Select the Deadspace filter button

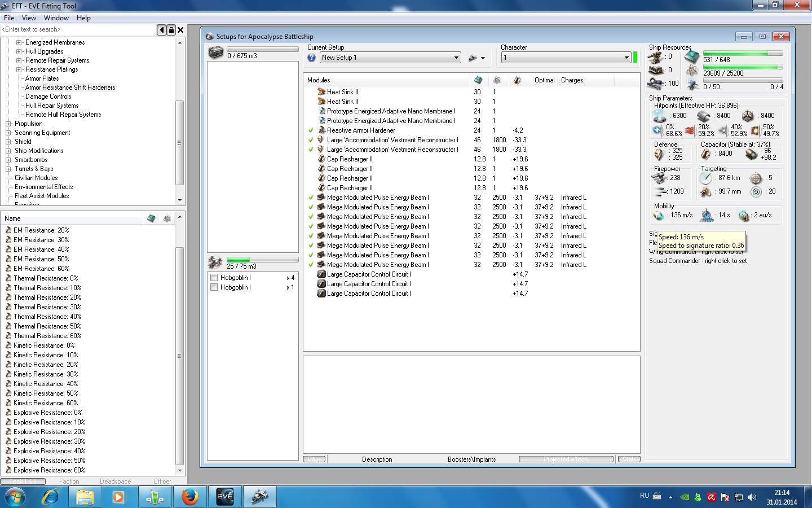[x=116, y=481]
